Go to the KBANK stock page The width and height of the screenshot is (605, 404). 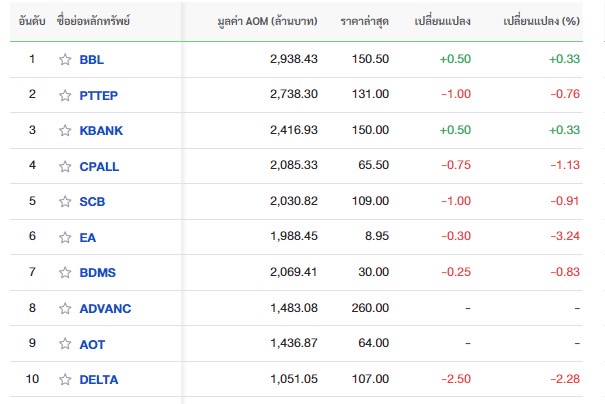99,130
